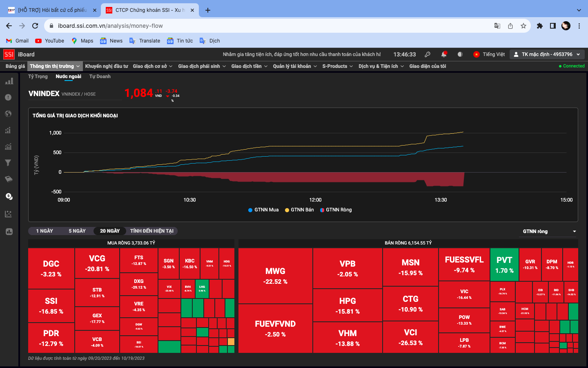Screen dimensions: 588x368
Task: Click the MWG tile in treemap
Action: coord(275,276)
